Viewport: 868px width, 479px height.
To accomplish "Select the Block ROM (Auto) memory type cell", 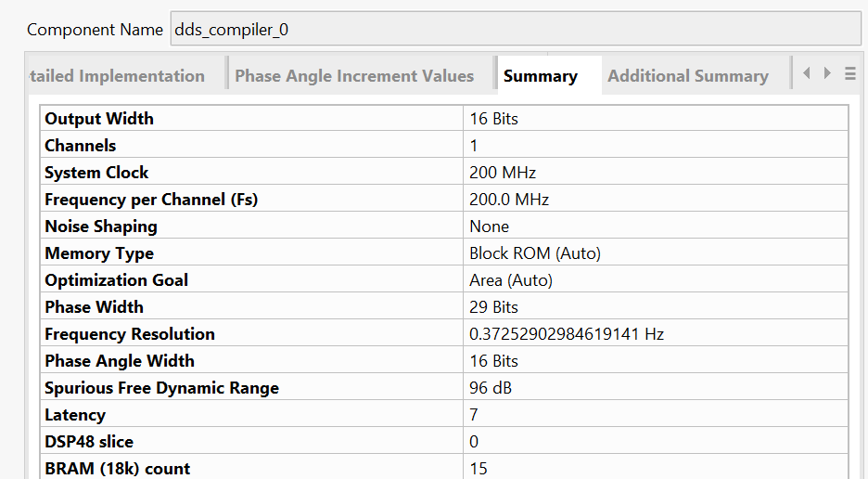I will click(x=535, y=253).
